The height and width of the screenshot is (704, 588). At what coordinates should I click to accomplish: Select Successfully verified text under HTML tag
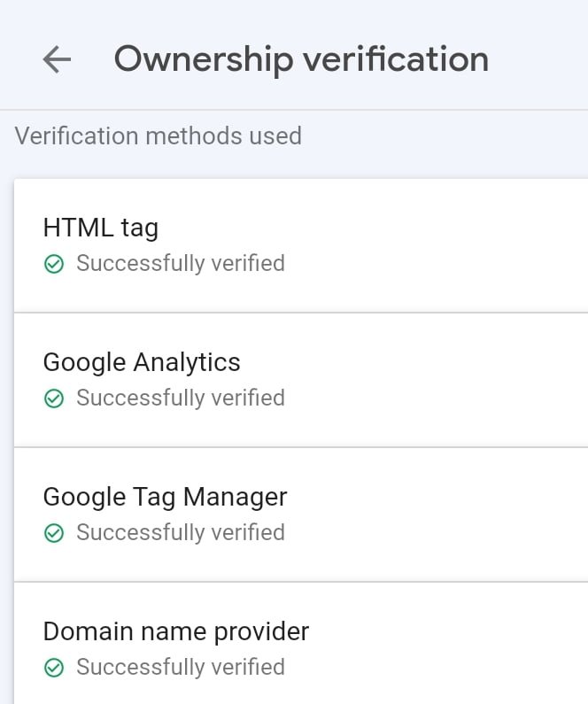pos(181,264)
